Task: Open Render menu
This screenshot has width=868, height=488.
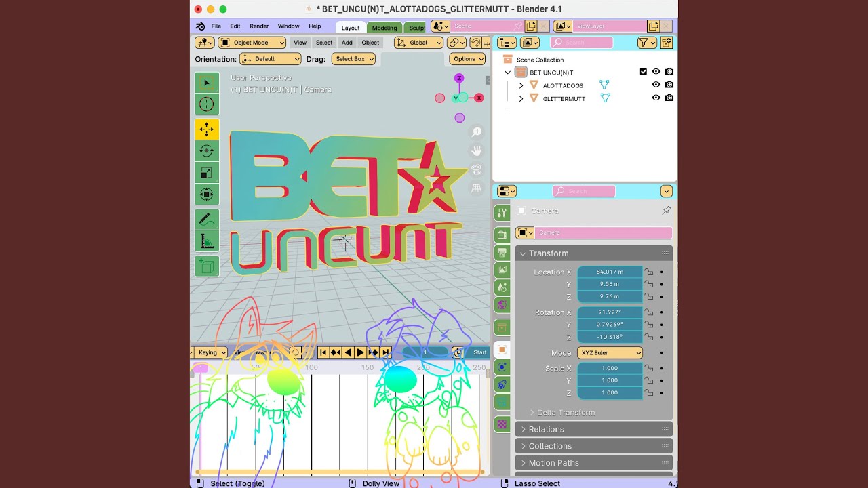Action: point(259,26)
